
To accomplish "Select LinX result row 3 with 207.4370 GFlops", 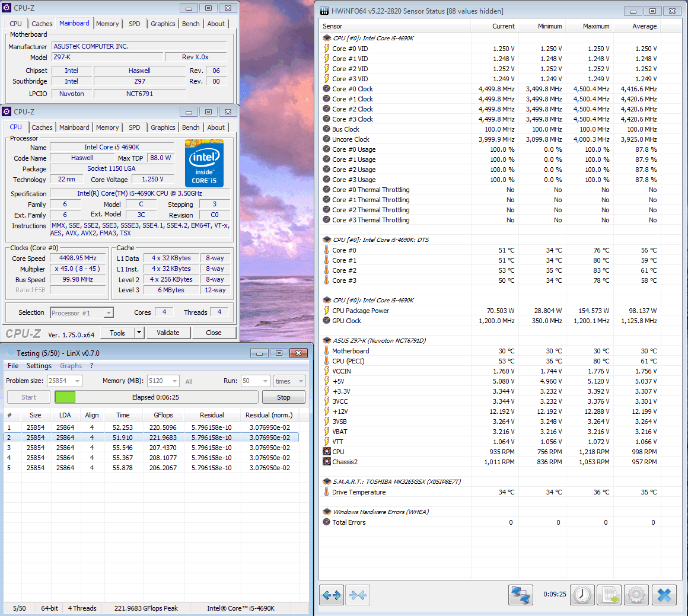I will 151,448.
